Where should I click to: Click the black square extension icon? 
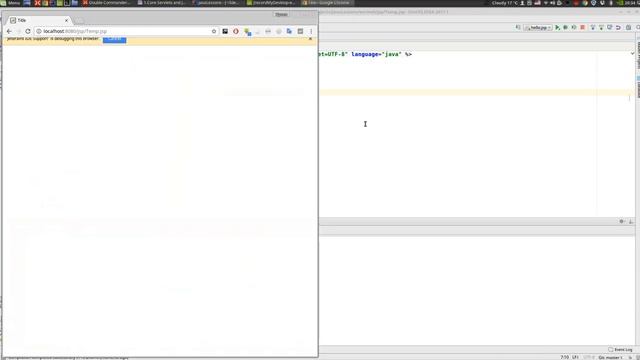point(225,31)
